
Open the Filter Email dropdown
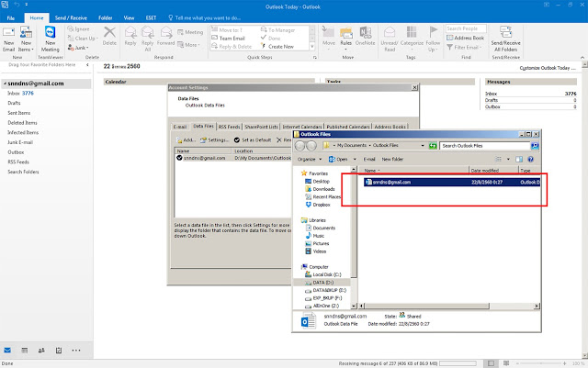463,47
